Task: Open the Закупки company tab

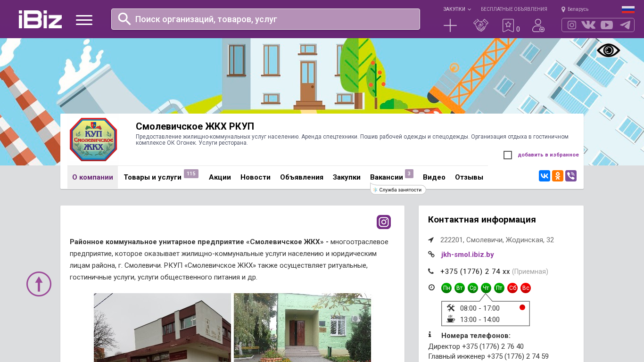Action: (347, 177)
